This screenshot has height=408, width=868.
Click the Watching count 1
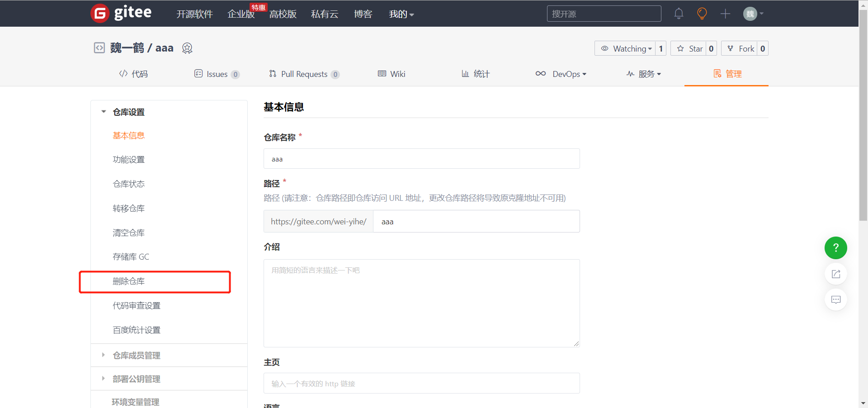(661, 48)
